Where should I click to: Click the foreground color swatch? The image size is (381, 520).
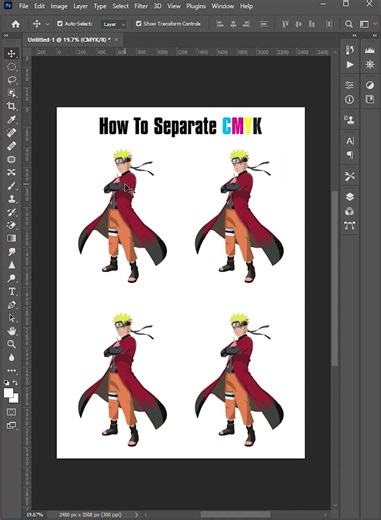(x=9, y=393)
